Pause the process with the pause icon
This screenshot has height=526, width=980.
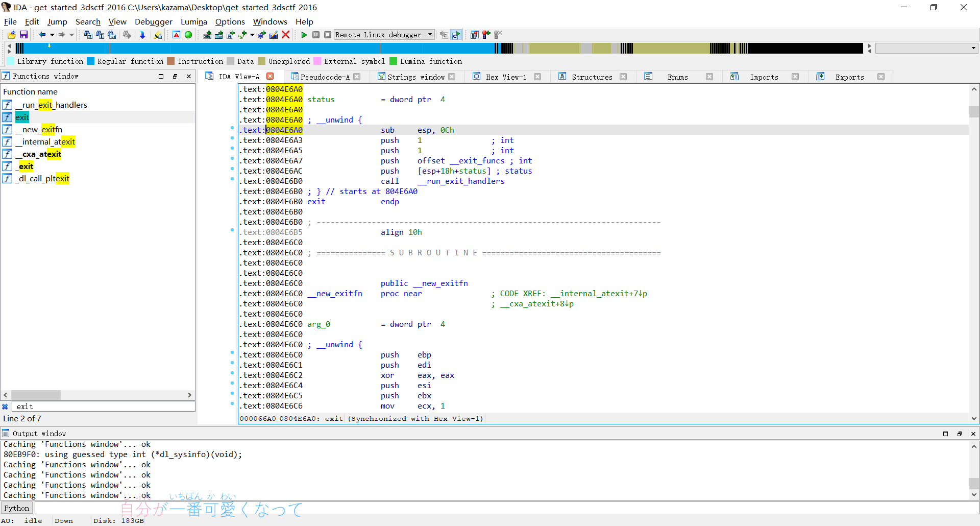316,35
